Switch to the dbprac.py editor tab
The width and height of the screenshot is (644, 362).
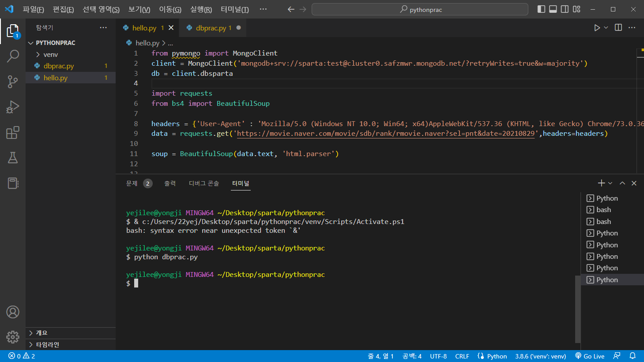pos(213,28)
